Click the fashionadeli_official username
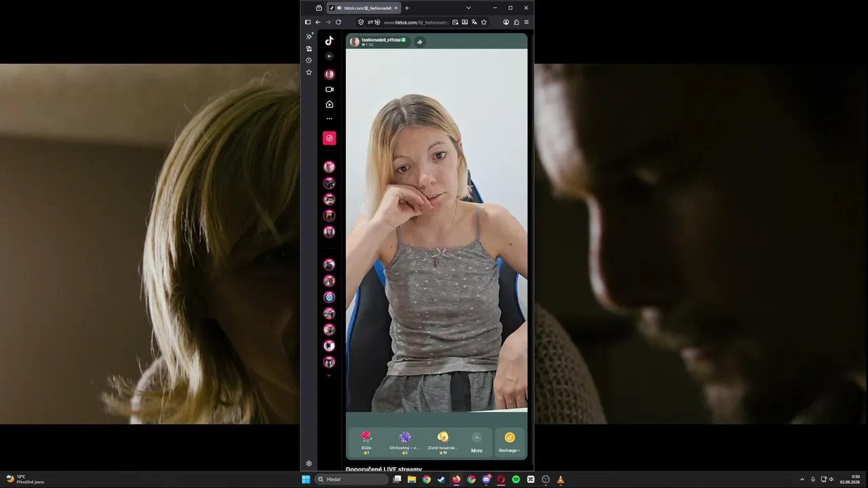The height and width of the screenshot is (488, 868). 381,40
